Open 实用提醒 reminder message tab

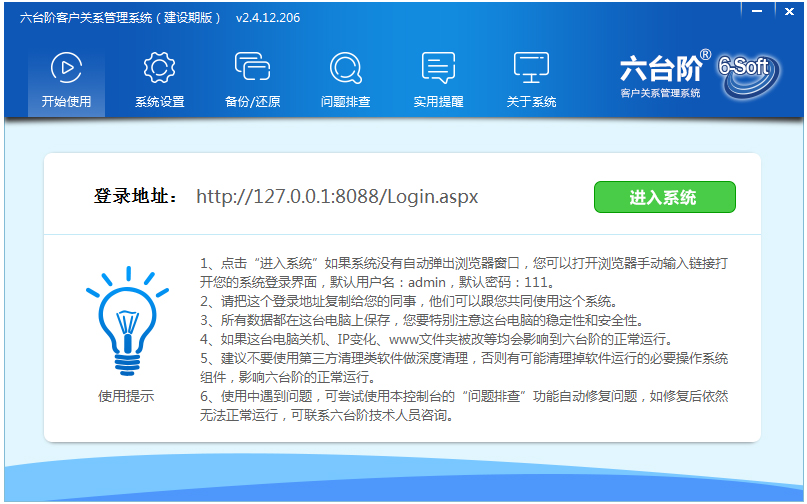tap(438, 80)
